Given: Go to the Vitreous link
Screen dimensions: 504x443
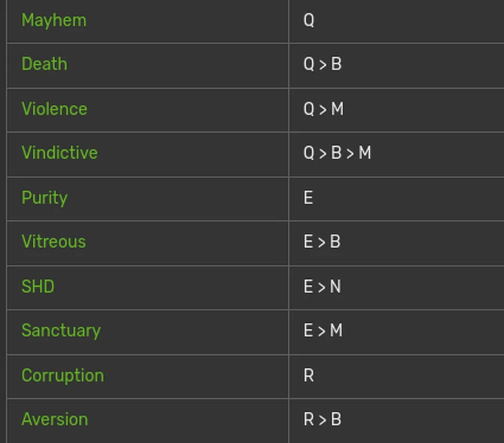Looking at the screenshot, I should point(53,242).
